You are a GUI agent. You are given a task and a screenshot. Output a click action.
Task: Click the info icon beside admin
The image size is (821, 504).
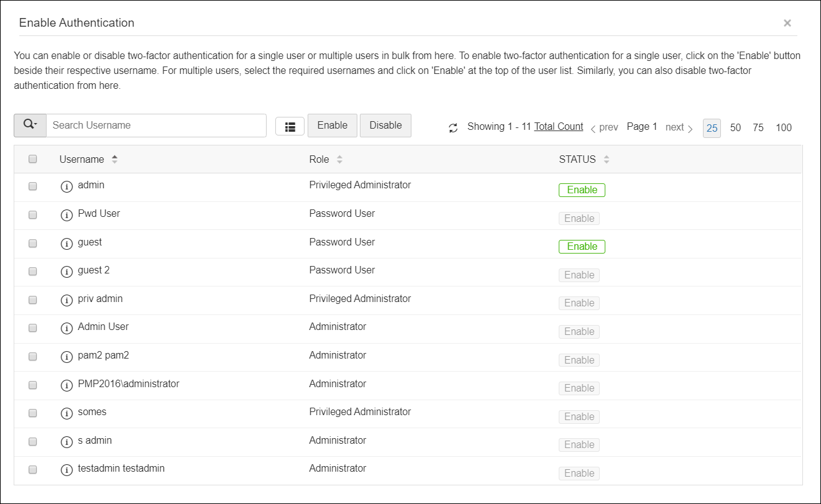[67, 186]
